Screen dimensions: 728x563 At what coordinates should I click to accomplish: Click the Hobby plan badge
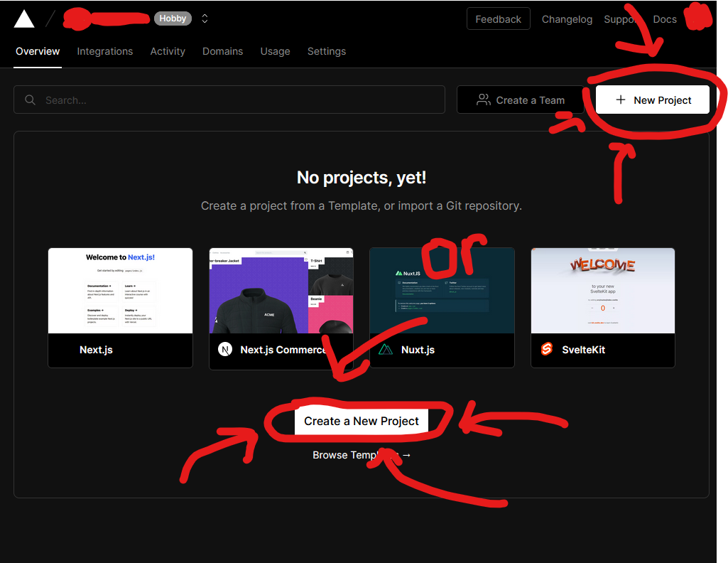pos(173,18)
